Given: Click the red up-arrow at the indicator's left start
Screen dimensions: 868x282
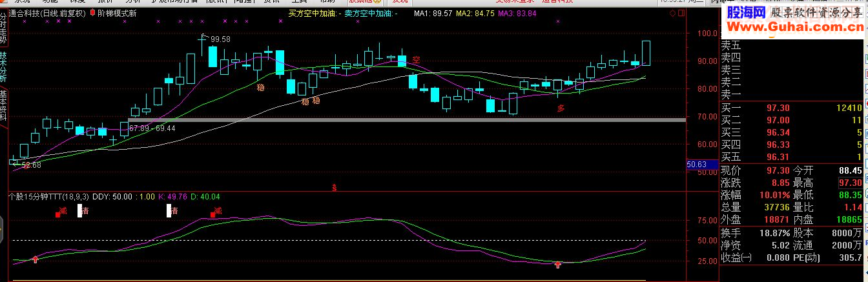Looking at the screenshot, I should pyautogui.click(x=36, y=259).
